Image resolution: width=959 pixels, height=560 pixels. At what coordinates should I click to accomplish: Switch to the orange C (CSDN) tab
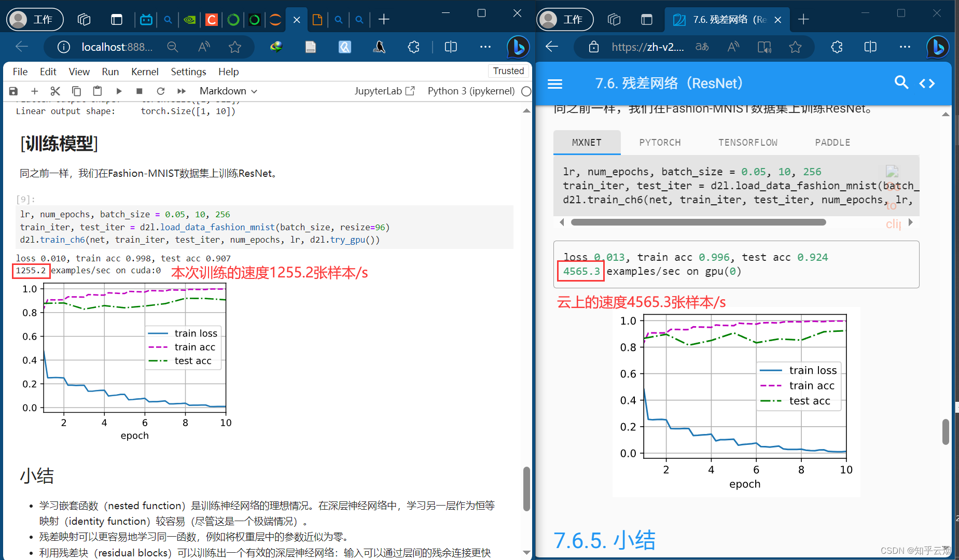click(x=212, y=20)
